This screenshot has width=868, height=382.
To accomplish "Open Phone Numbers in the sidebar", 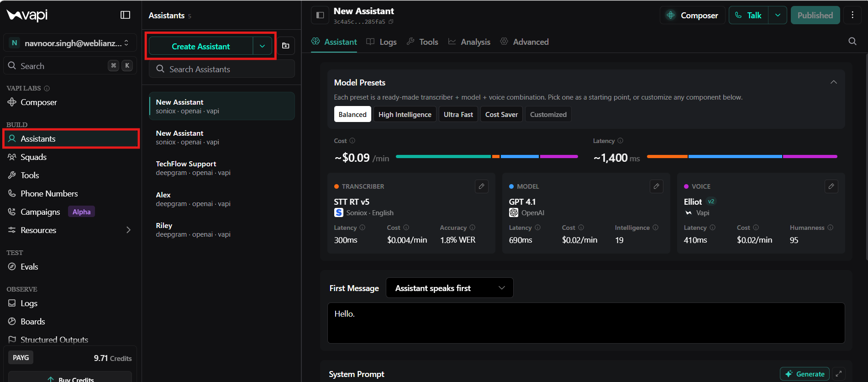I will click(70, 193).
